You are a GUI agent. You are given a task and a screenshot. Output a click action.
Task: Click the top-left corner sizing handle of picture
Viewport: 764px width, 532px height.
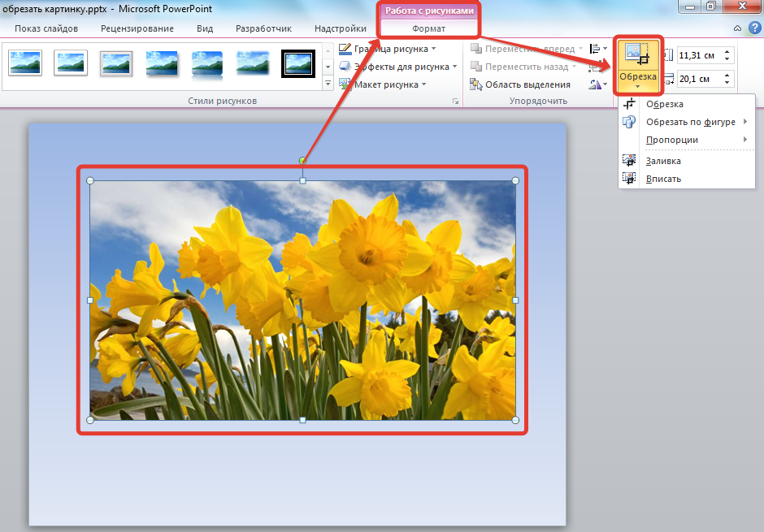click(x=90, y=180)
